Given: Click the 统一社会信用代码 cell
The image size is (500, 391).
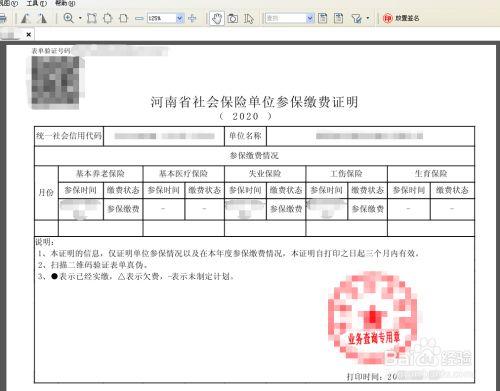Looking at the screenshot, I should click(x=69, y=136).
